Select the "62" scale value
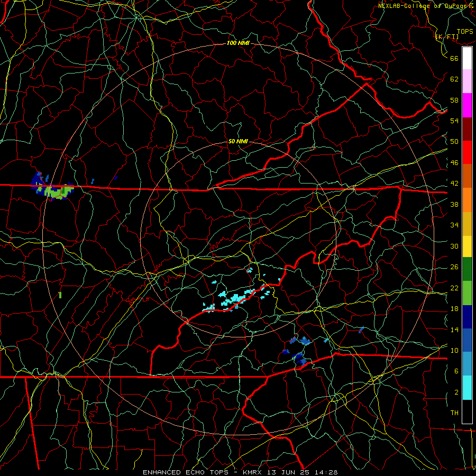 (x=454, y=79)
